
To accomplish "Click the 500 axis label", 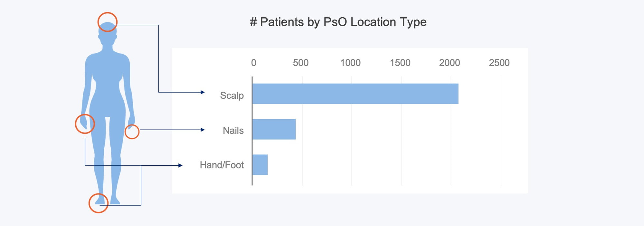I will tap(301, 63).
